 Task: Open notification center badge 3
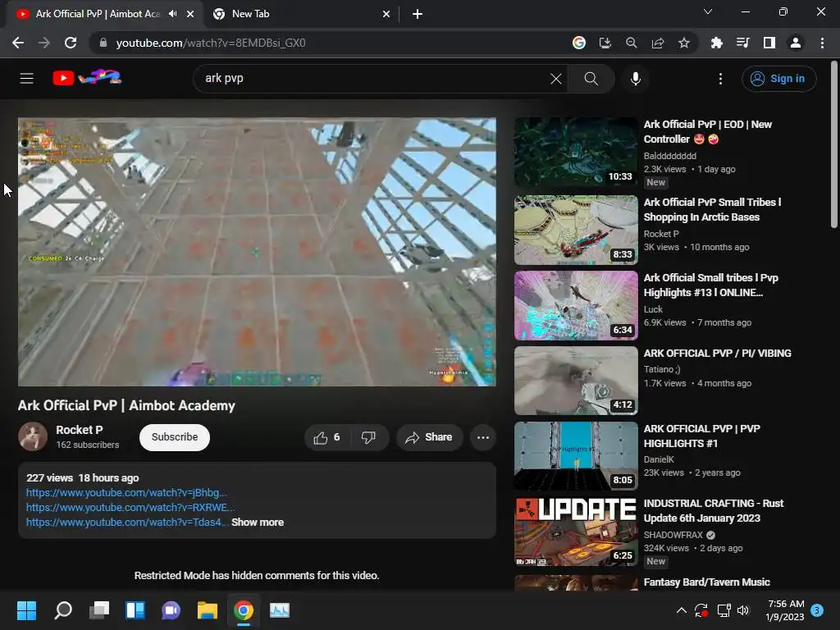click(817, 610)
